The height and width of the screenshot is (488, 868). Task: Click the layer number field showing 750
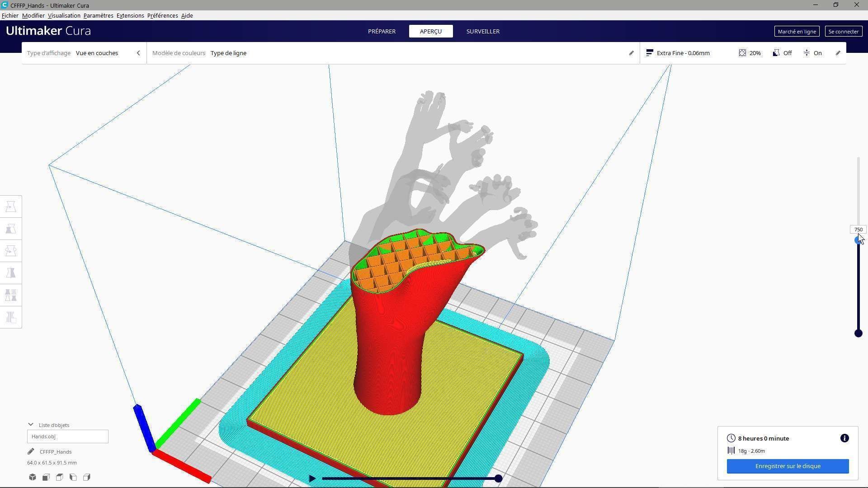point(858,230)
